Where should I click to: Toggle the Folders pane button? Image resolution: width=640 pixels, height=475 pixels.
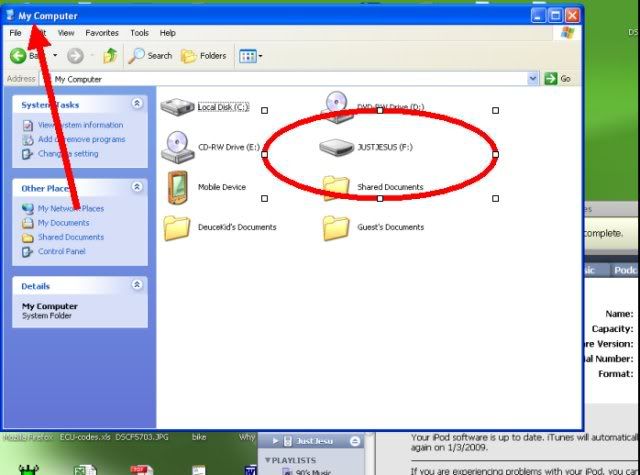point(202,56)
